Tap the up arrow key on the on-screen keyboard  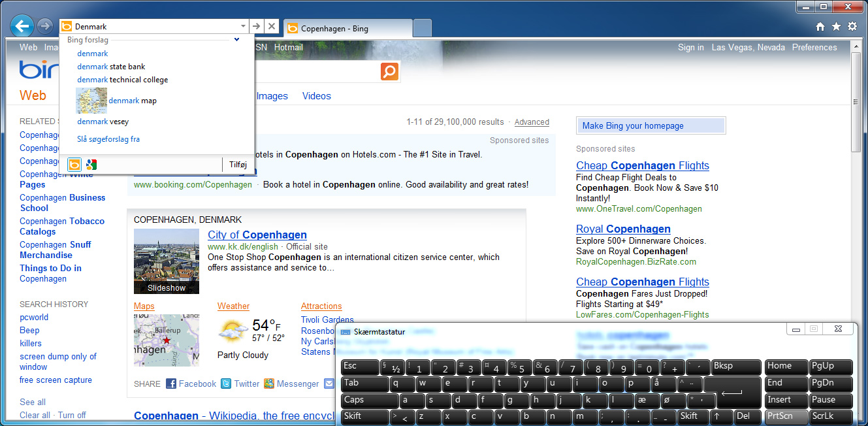point(722,417)
